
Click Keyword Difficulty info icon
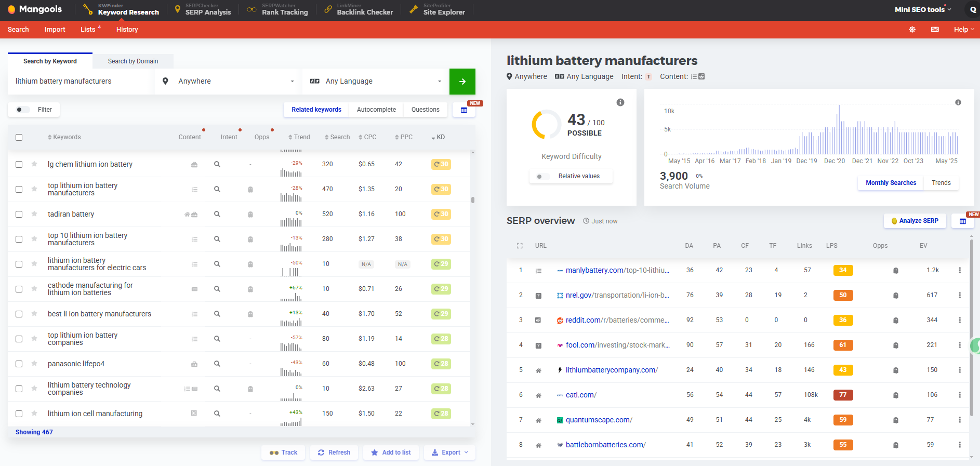[x=620, y=102]
